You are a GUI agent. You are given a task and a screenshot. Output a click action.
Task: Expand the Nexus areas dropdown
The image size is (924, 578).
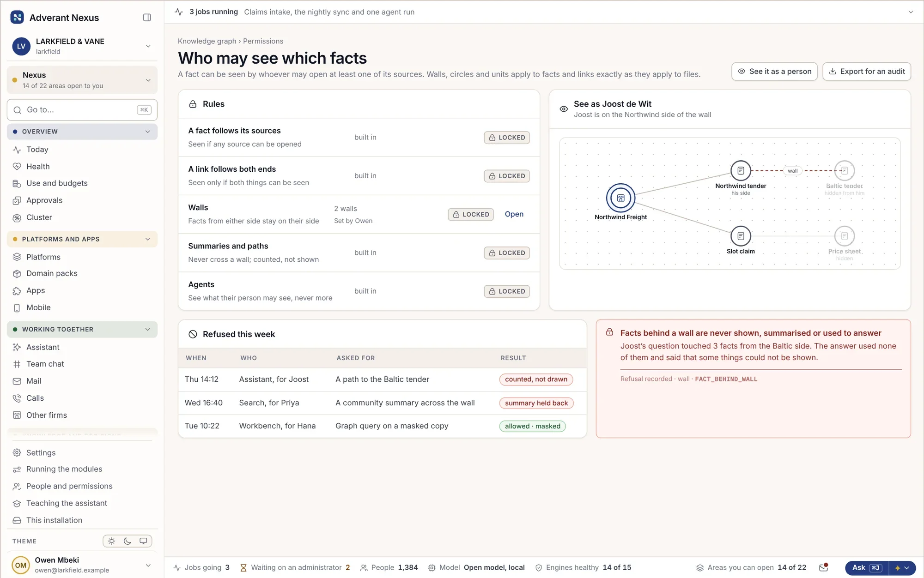tap(82, 80)
